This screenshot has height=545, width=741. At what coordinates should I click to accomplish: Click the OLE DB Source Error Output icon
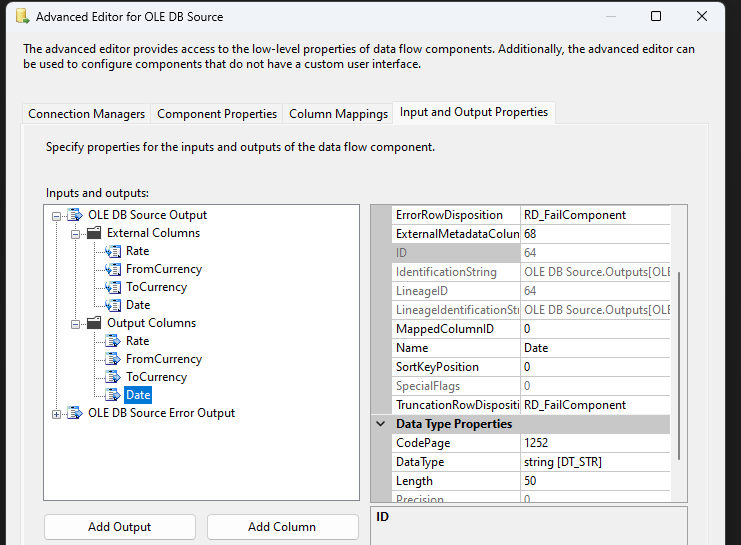pyautogui.click(x=75, y=413)
